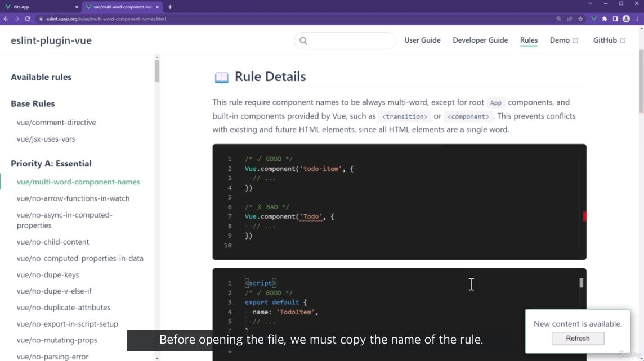Viewport: 644px width, 361px height.
Task: Click the second code editor scrollbar thumb
Action: 581,283
